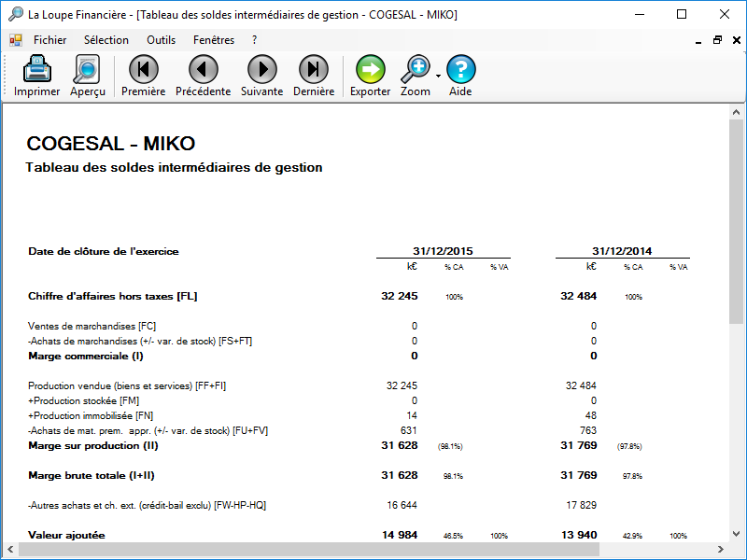
Task: Click 'Date de clôture de l'exercice' label
Action: tap(104, 251)
